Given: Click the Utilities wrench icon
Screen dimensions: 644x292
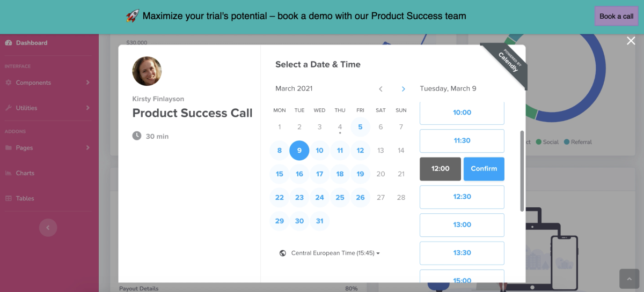Looking at the screenshot, I should coord(9,108).
